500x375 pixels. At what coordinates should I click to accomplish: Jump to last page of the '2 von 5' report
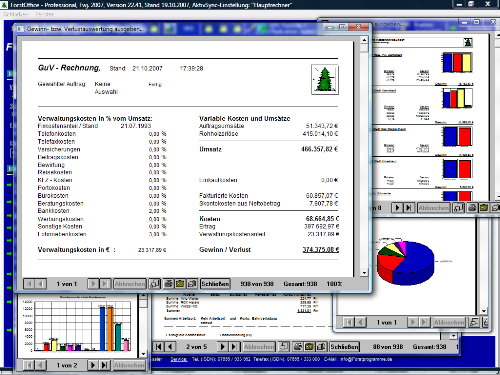tap(234, 347)
